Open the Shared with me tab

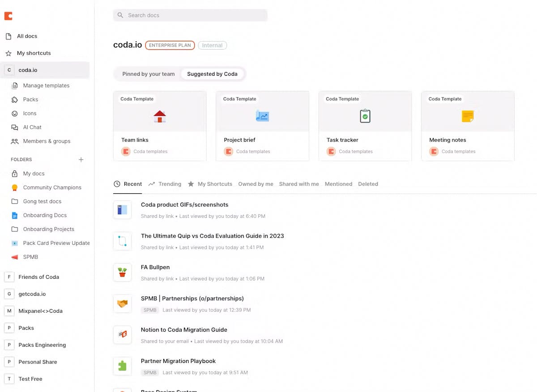pyautogui.click(x=299, y=184)
